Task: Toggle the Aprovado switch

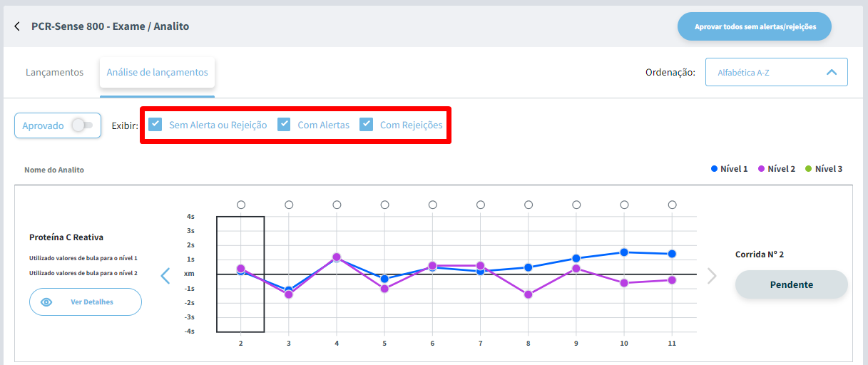Action: [82, 125]
